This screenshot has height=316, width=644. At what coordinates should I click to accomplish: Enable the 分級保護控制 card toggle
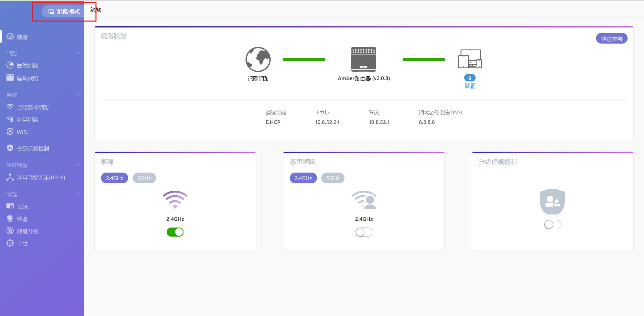553,225
